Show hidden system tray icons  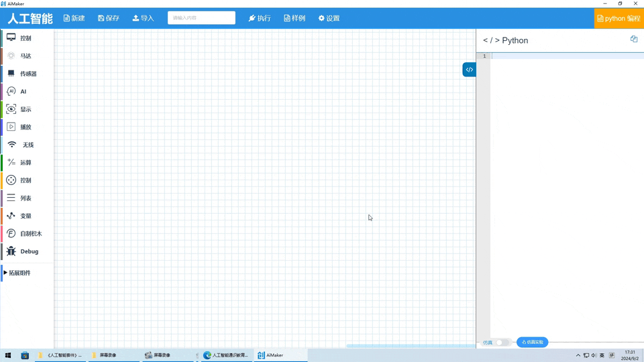point(578,355)
